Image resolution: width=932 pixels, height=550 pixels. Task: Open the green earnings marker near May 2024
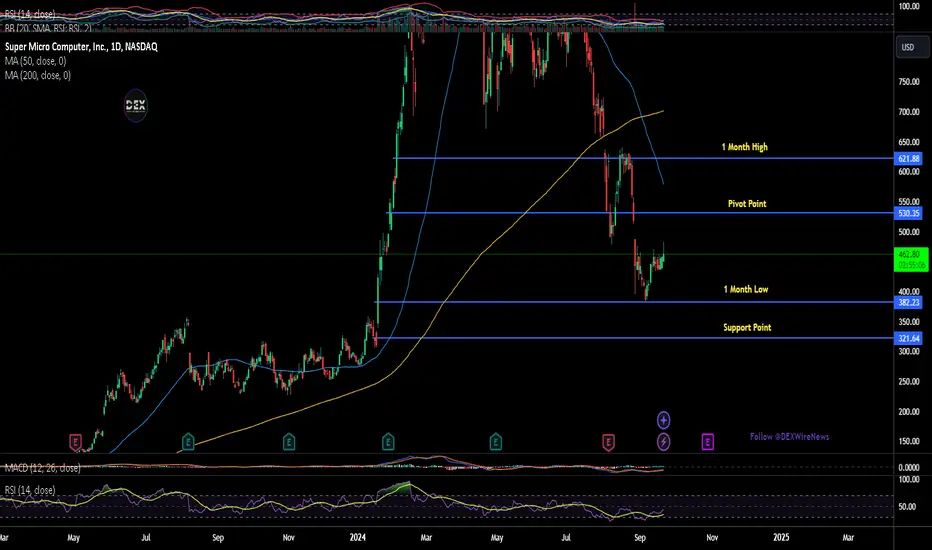(x=496, y=442)
